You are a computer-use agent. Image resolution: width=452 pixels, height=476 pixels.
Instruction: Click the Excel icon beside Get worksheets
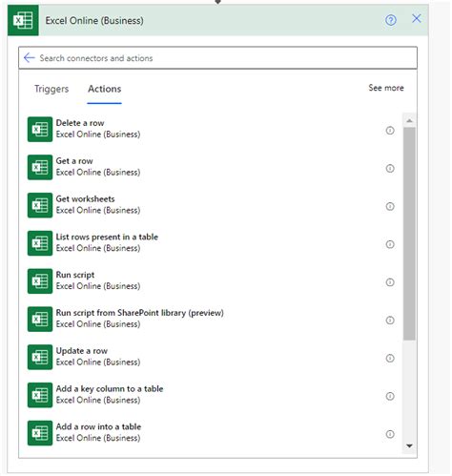[x=40, y=205]
